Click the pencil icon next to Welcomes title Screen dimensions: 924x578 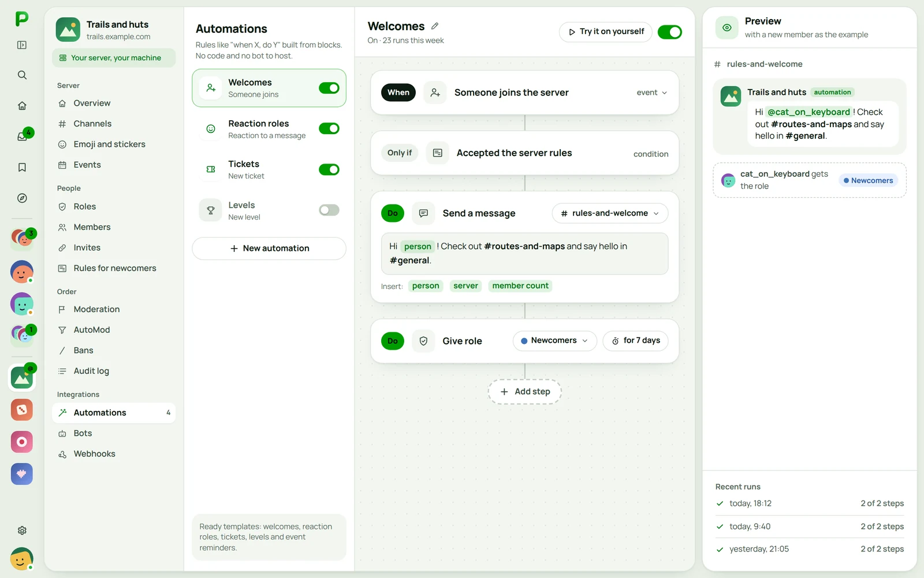tap(435, 26)
